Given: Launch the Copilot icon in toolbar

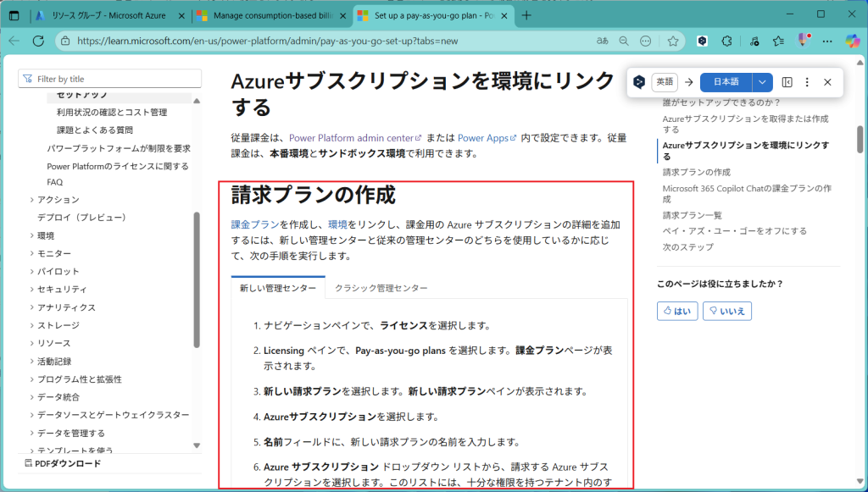Looking at the screenshot, I should (x=853, y=41).
